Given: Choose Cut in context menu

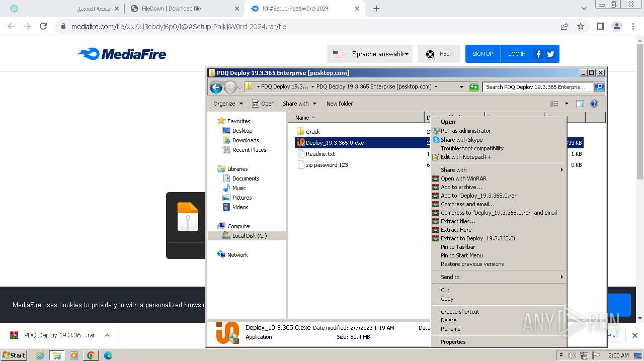Looking at the screenshot, I should (x=498, y=290).
